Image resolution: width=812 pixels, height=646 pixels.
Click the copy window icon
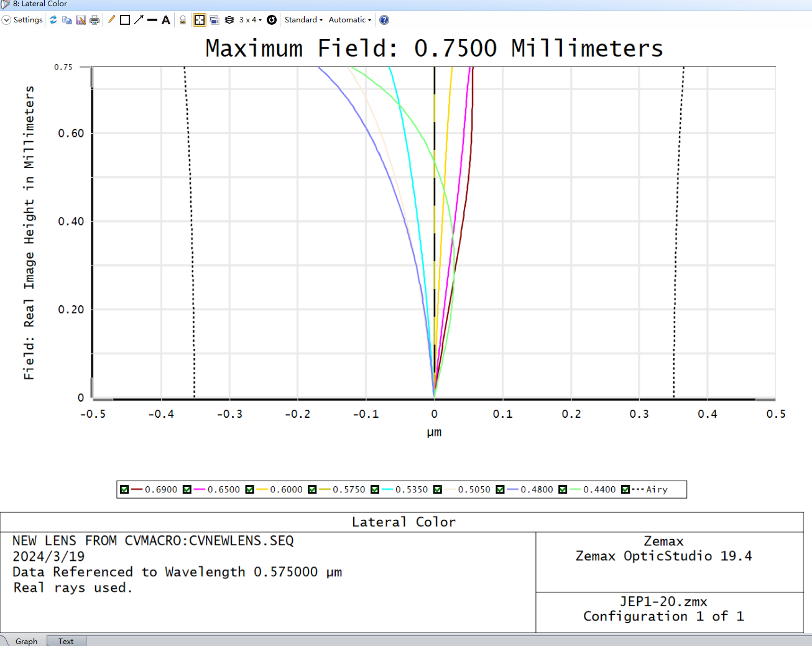pyautogui.click(x=67, y=20)
